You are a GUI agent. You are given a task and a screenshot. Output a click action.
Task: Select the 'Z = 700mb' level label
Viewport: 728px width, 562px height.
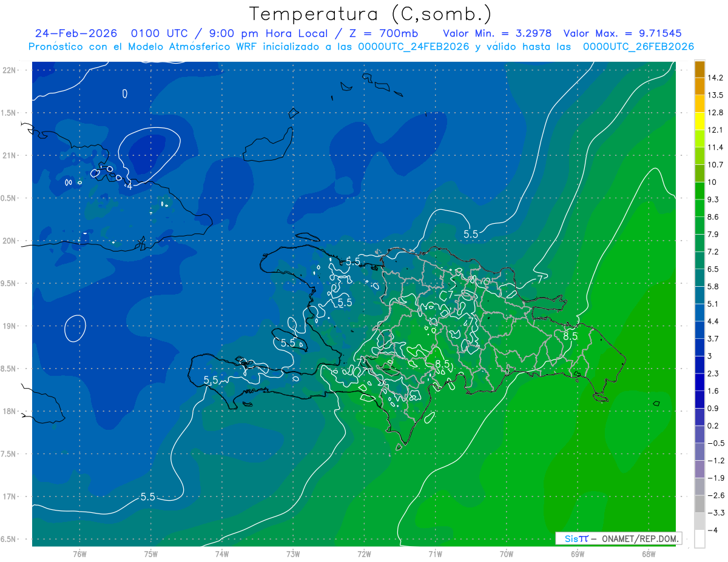coord(384,33)
